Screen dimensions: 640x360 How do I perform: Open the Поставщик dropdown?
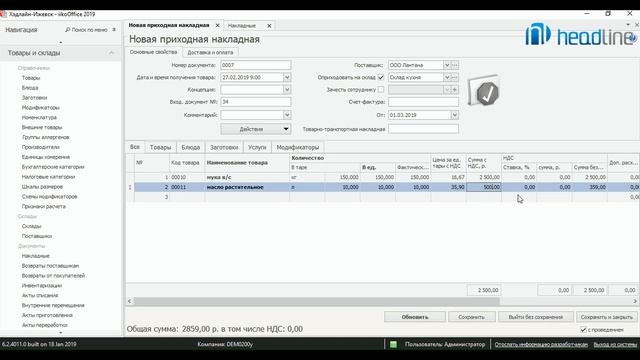[447, 65]
